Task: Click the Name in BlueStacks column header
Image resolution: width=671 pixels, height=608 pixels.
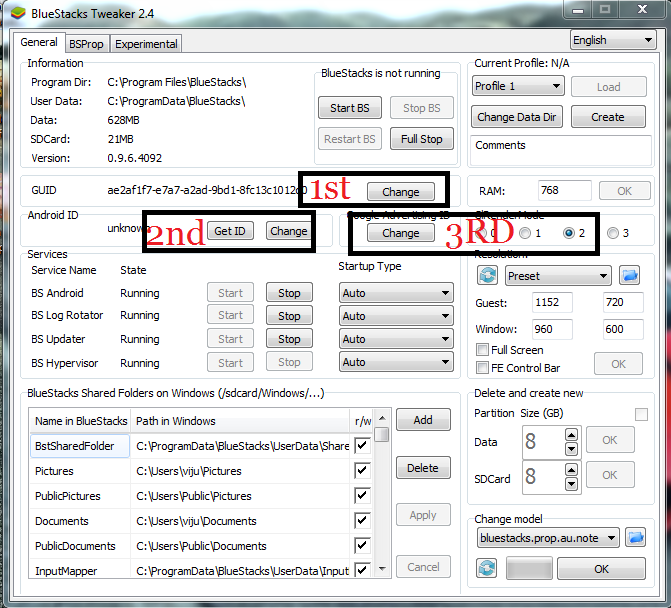Action: coord(80,421)
